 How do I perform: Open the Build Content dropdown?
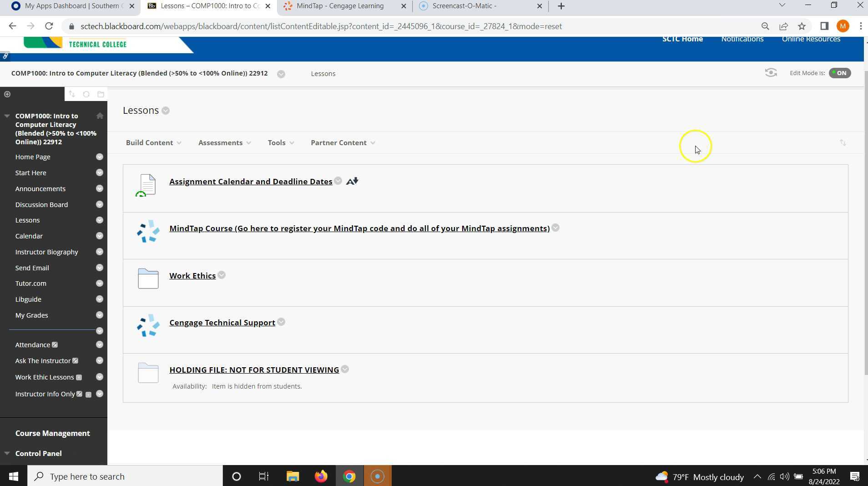[153, 142]
